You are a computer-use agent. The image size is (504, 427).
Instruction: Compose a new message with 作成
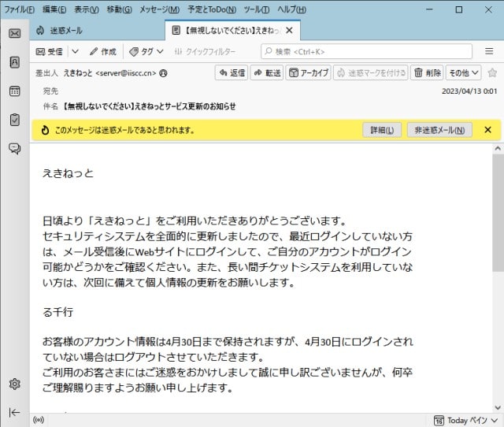pos(103,51)
